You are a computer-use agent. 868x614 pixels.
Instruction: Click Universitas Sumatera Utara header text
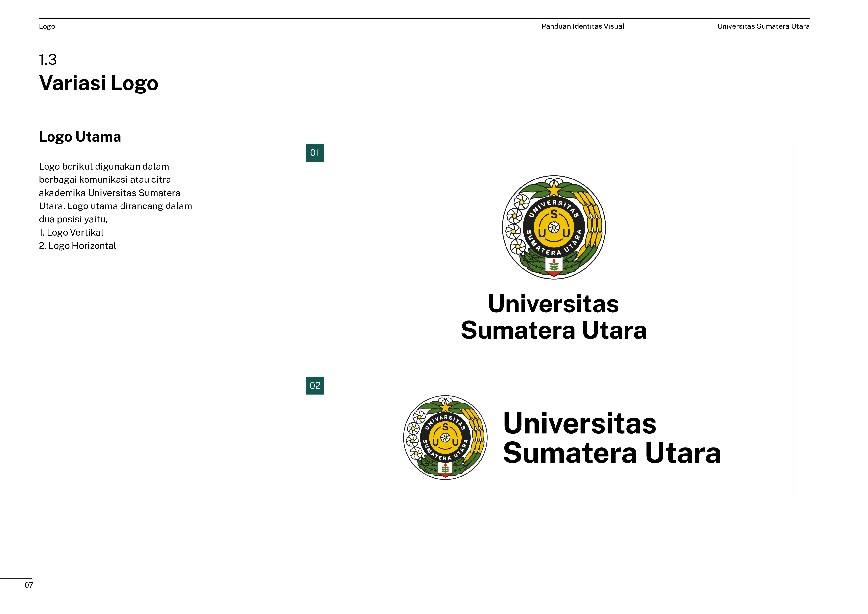click(x=763, y=26)
